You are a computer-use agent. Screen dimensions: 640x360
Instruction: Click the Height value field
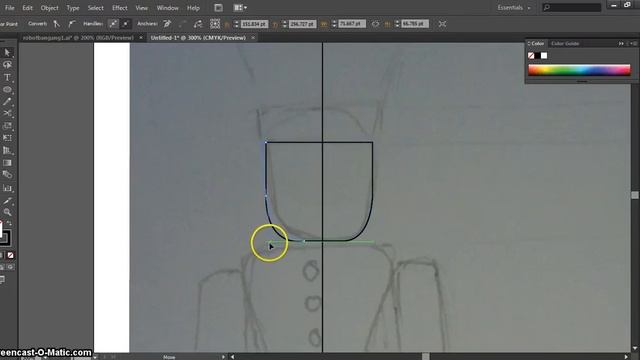415,24
